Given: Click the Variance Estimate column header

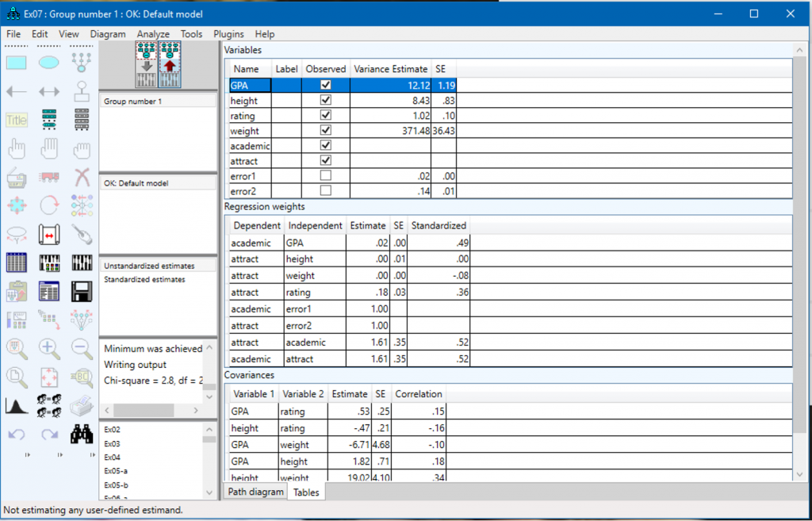Looking at the screenshot, I should [391, 69].
